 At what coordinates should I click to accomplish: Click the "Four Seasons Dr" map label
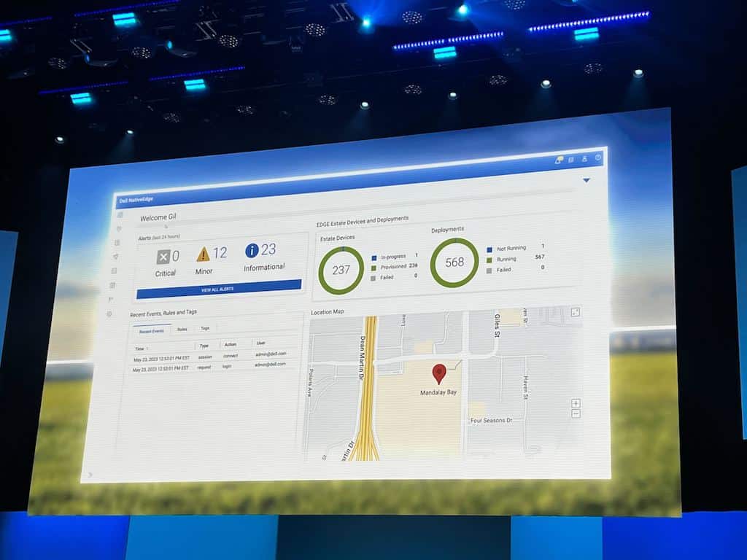pyautogui.click(x=491, y=421)
